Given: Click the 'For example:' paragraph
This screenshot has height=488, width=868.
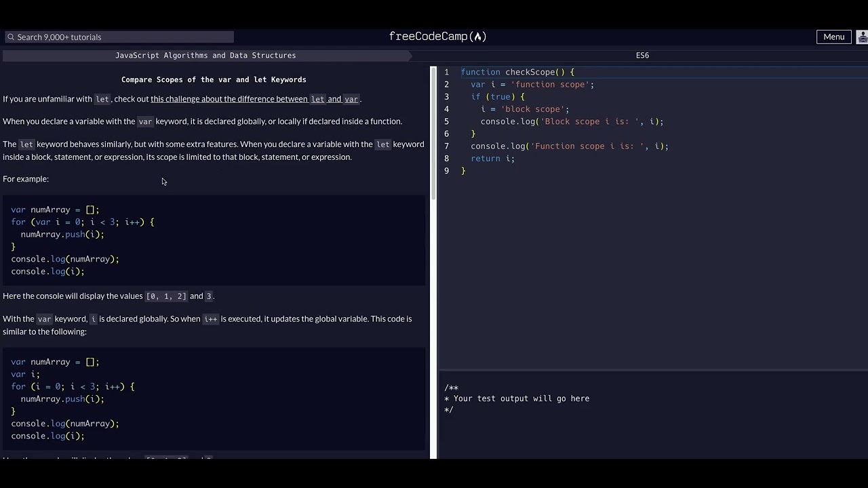Looking at the screenshot, I should (x=26, y=179).
